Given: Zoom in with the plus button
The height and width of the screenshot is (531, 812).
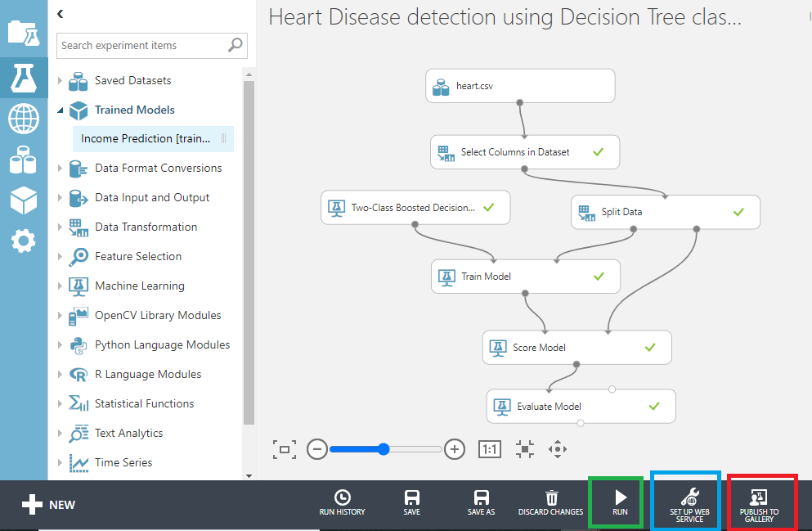Looking at the screenshot, I should pyautogui.click(x=454, y=448).
